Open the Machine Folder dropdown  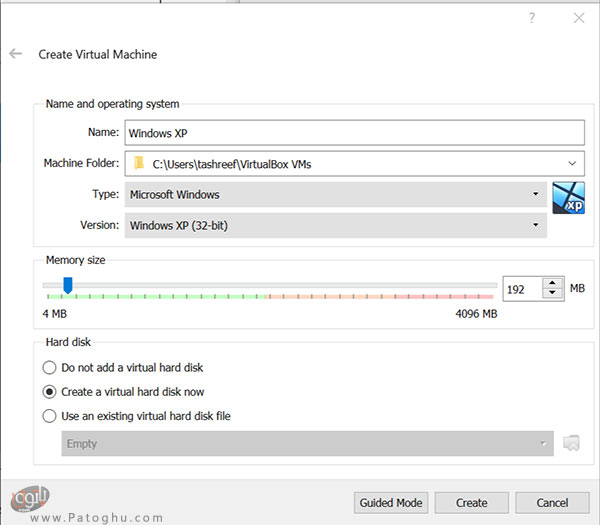[572, 163]
